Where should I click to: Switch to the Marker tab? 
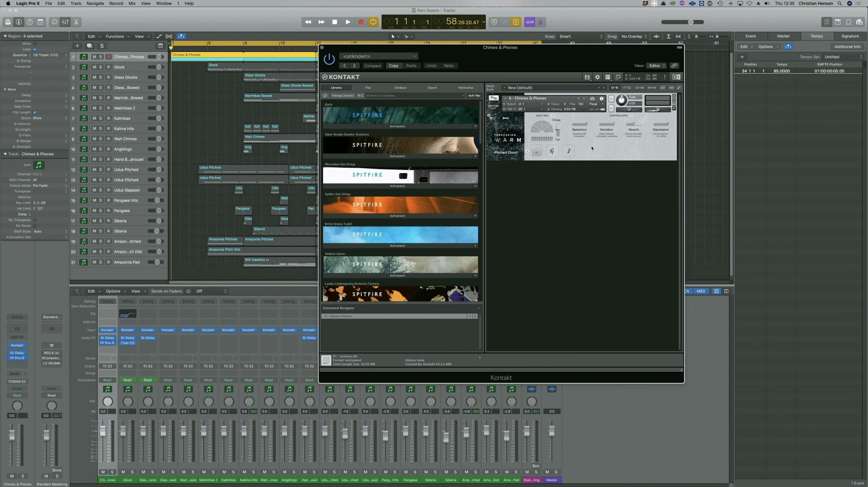783,36
